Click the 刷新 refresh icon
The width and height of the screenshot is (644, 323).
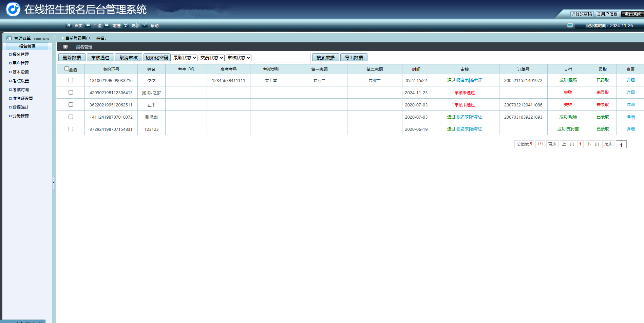[126, 25]
